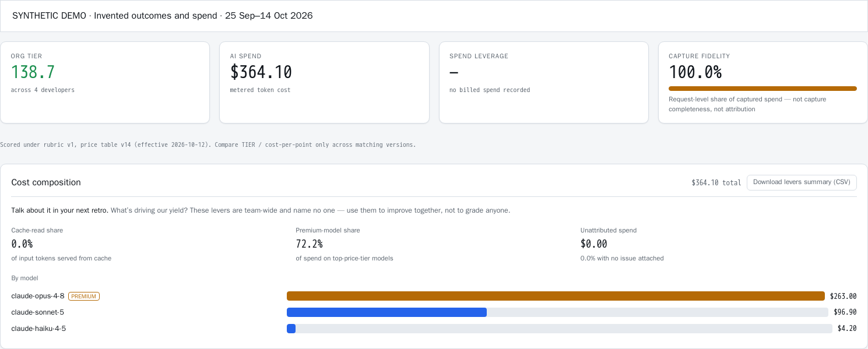Select the SPEND LEVERAGE card

(544, 82)
